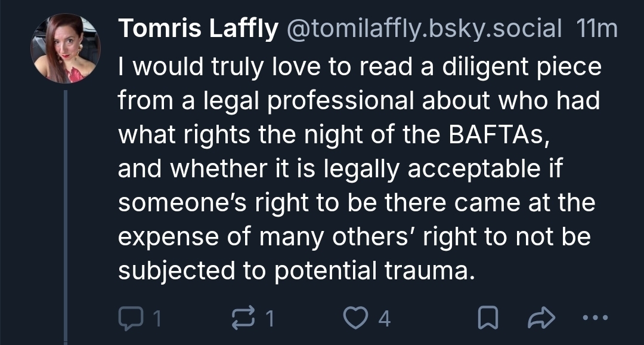644x345 pixels.
Task: Click the repost count beside the arrows
Action: coord(270,319)
